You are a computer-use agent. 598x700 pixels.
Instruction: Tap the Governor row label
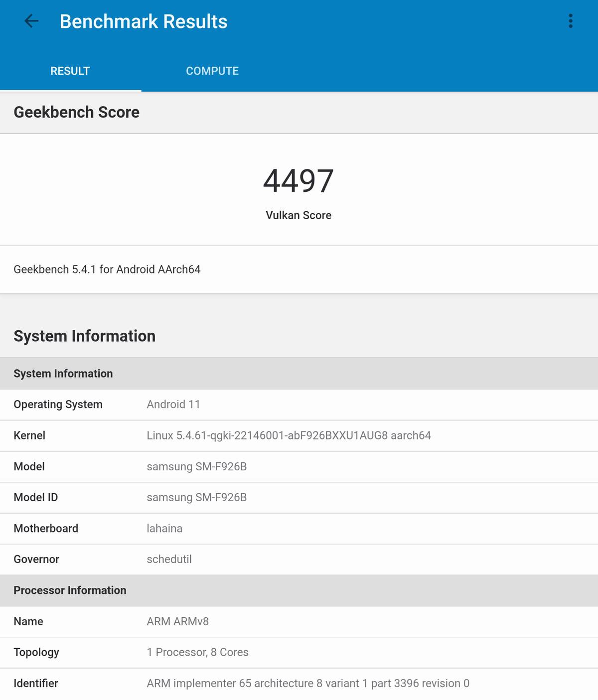pos(36,560)
